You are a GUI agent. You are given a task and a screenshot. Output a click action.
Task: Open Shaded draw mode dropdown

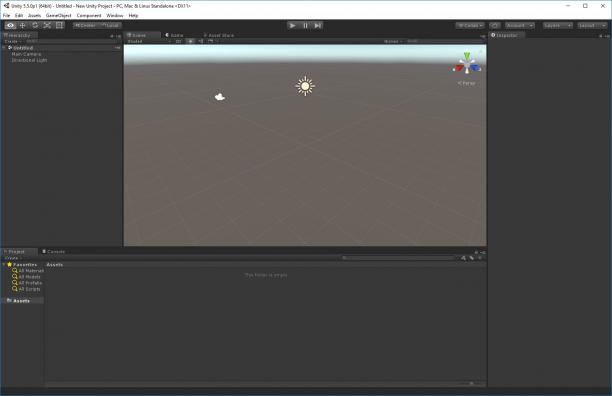click(149, 41)
